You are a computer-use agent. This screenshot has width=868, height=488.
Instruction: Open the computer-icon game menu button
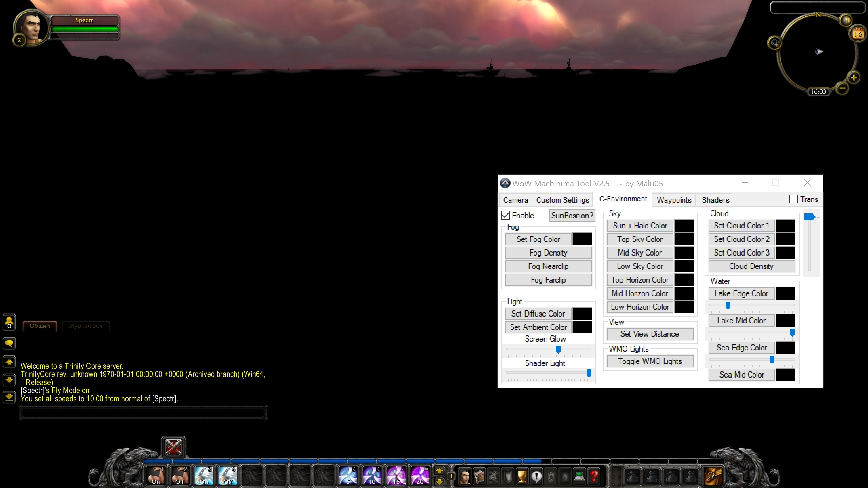579,476
